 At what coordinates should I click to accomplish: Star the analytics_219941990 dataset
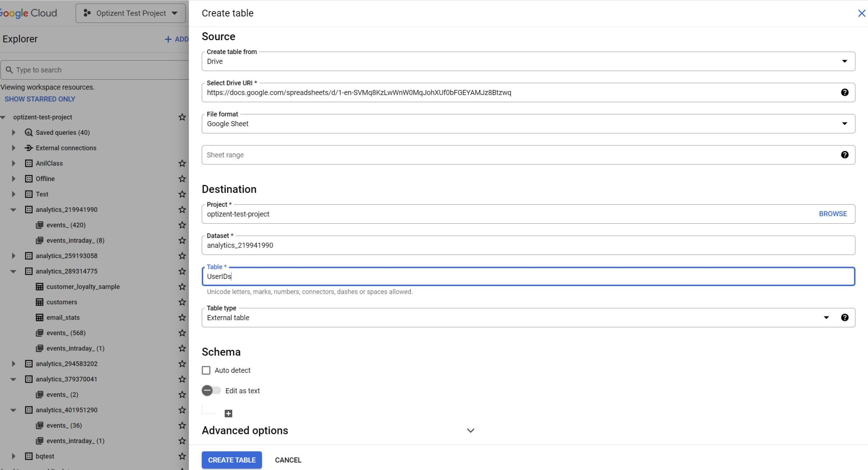click(182, 209)
